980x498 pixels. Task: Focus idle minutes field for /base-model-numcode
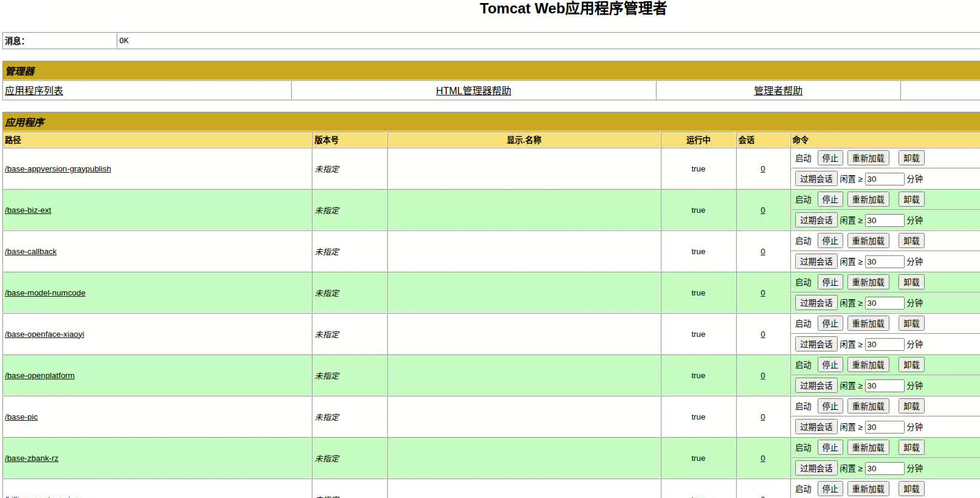point(885,303)
